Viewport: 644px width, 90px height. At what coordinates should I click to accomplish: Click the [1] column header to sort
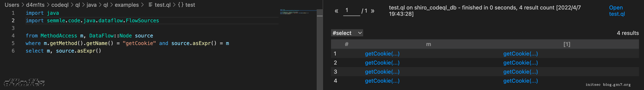567,44
